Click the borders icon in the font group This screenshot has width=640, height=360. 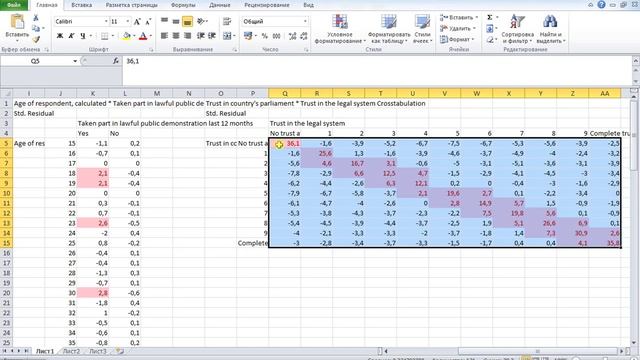pyautogui.click(x=104, y=36)
